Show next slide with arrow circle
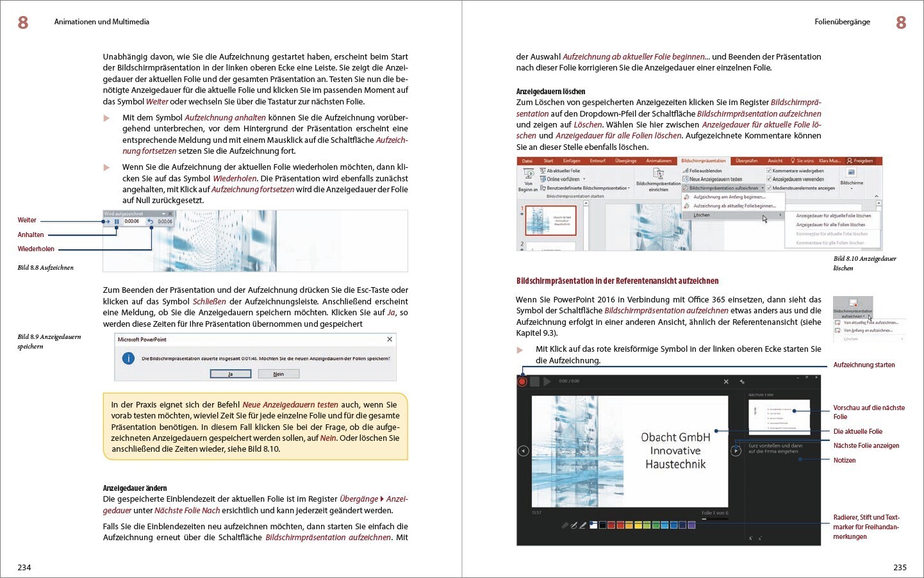 (736, 451)
